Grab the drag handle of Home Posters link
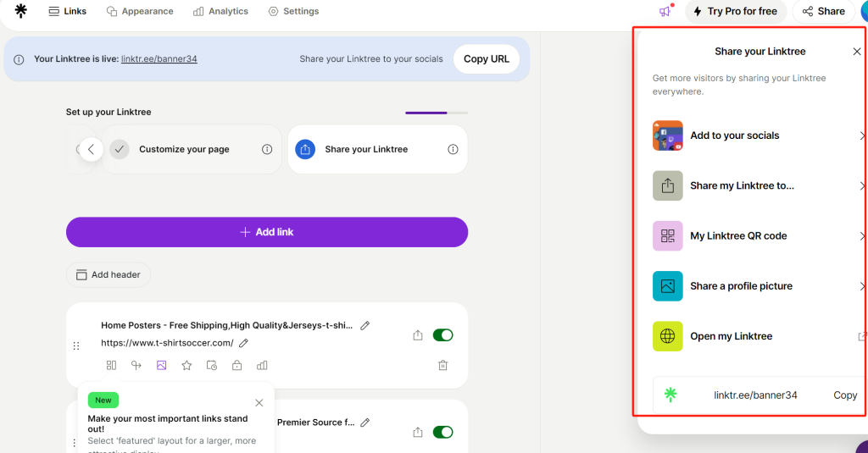 pos(76,345)
